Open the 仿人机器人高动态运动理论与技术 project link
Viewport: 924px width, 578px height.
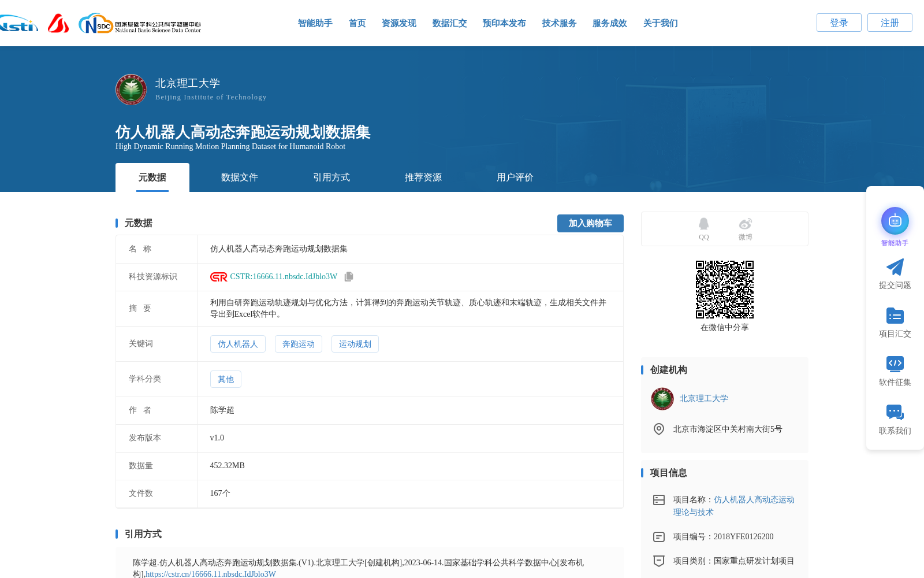pyautogui.click(x=733, y=506)
